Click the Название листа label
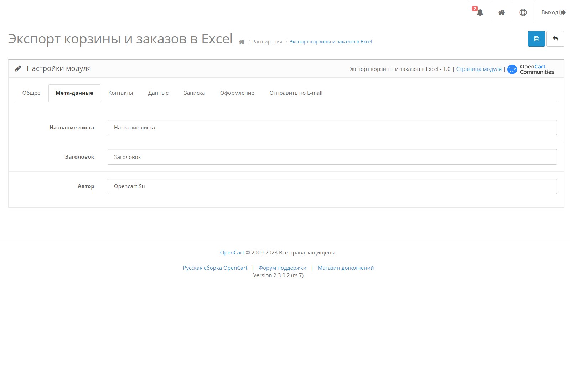 pyautogui.click(x=72, y=128)
